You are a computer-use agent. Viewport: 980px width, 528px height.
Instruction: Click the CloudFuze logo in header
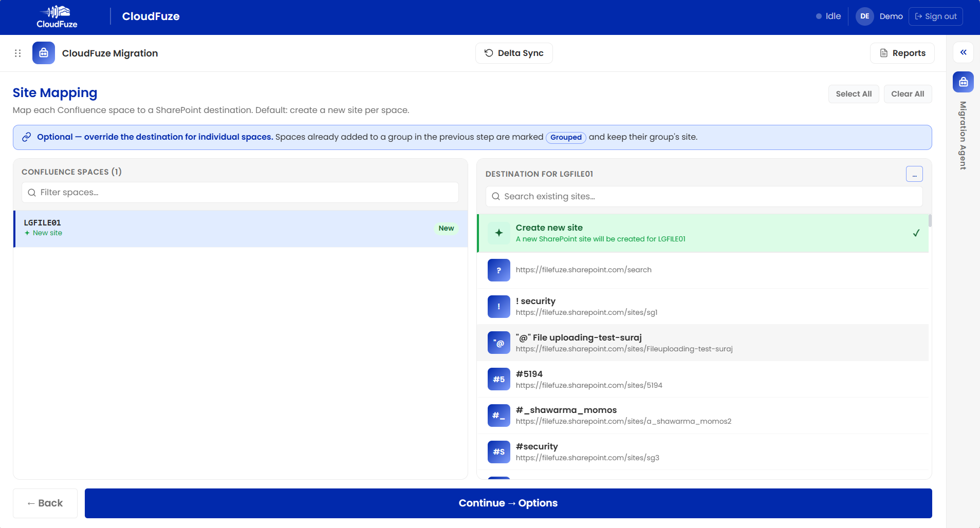[57, 16]
